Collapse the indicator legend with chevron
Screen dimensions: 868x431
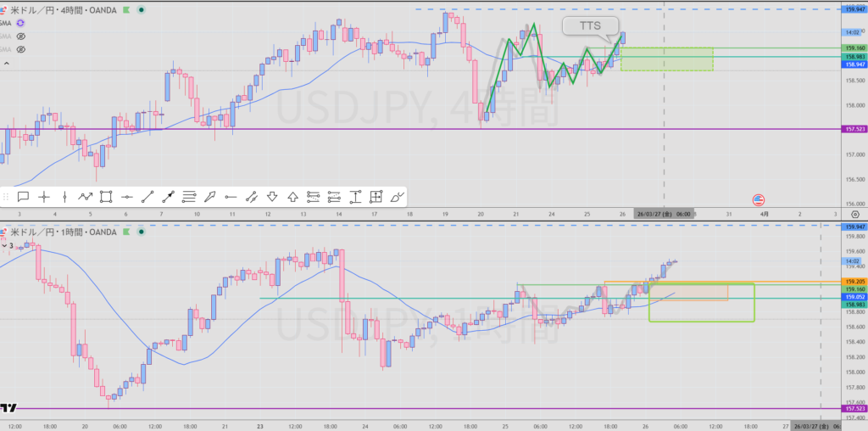pyautogui.click(x=7, y=64)
